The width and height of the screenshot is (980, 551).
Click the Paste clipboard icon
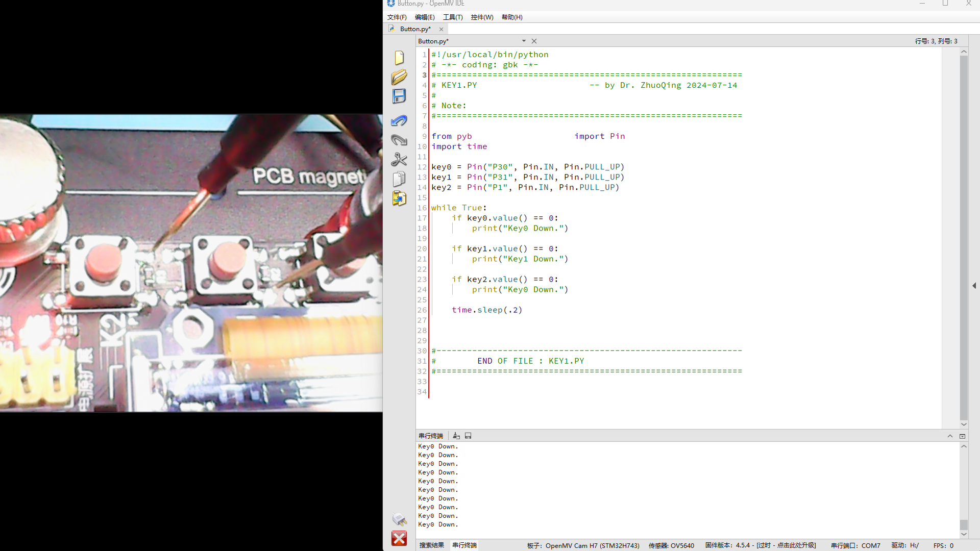(399, 198)
